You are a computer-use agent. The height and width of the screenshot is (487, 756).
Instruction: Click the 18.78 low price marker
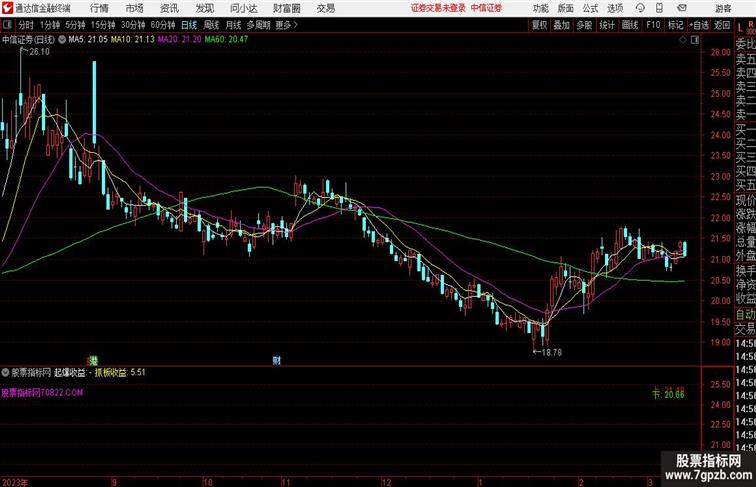coord(552,352)
